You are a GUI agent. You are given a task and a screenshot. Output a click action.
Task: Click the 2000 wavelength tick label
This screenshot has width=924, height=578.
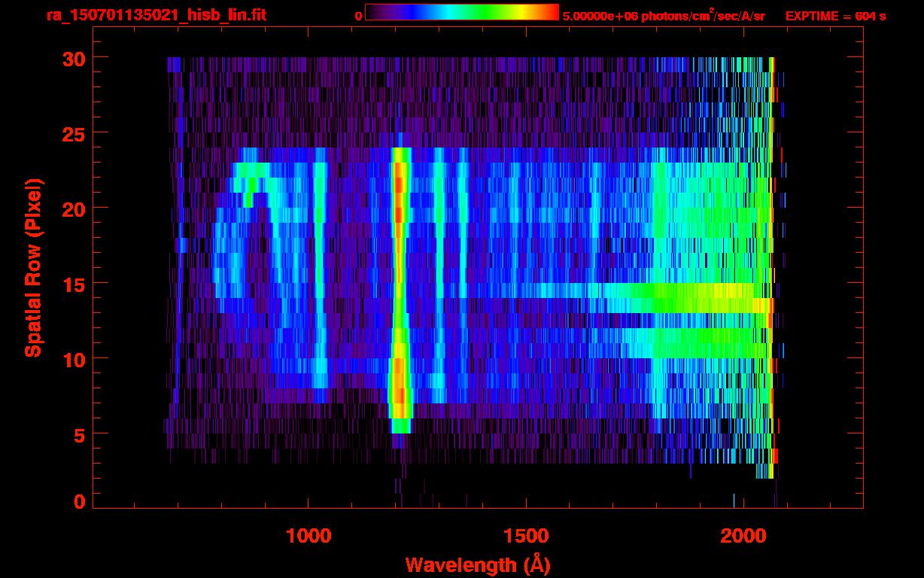click(743, 535)
